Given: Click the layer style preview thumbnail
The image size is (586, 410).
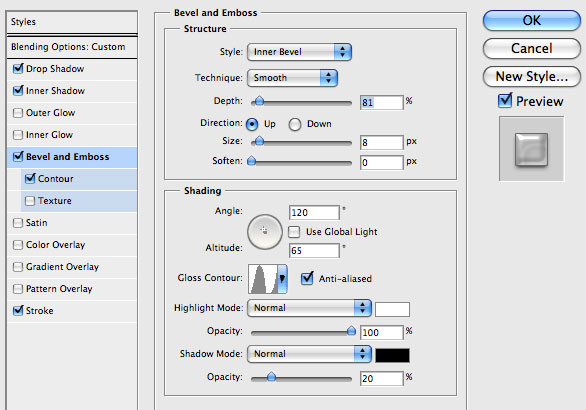Looking at the screenshot, I should 531,149.
